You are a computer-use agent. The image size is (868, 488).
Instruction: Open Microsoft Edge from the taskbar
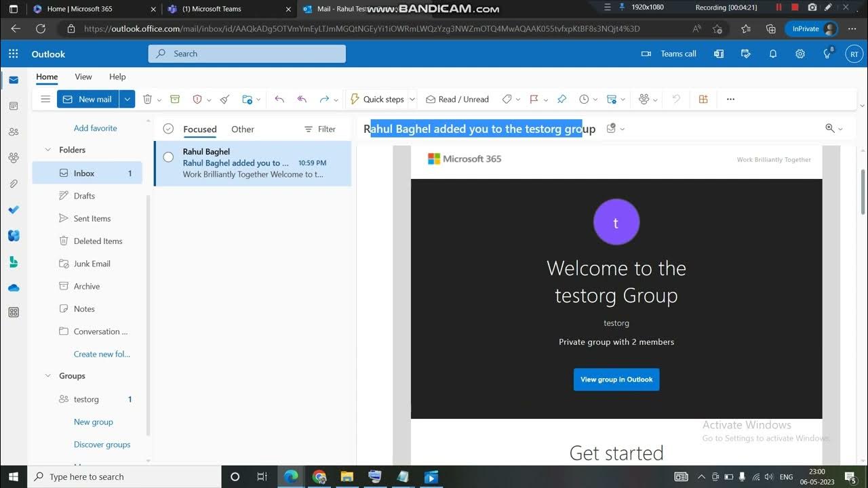tap(291, 476)
